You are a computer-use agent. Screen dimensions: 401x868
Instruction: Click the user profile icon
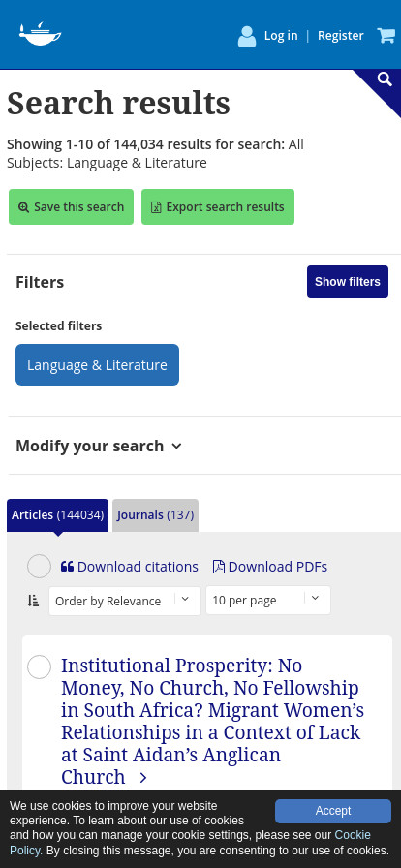(247, 37)
